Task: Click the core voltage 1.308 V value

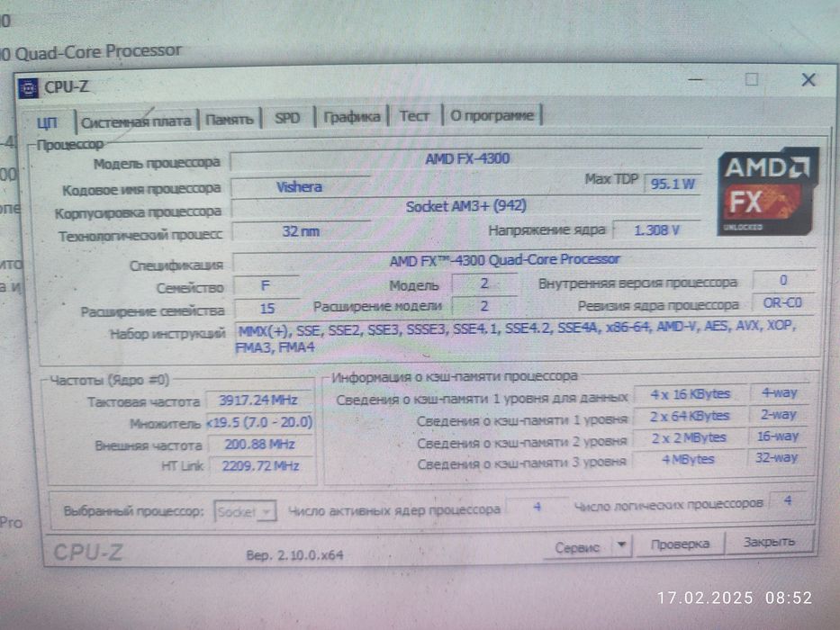Action: pyautogui.click(x=657, y=230)
